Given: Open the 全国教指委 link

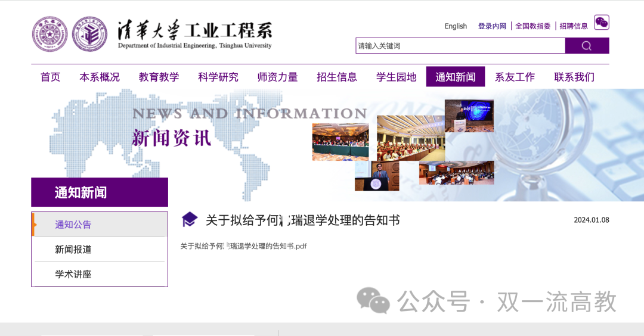Looking at the screenshot, I should pos(532,26).
